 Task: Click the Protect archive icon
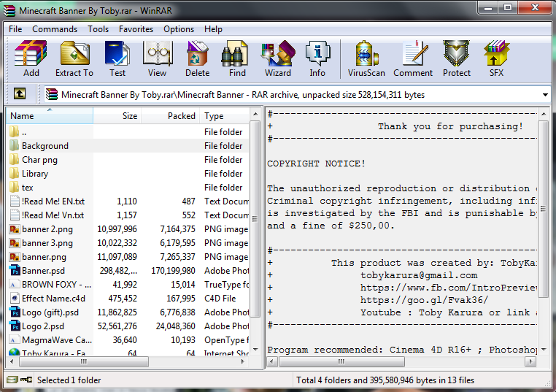pyautogui.click(x=457, y=58)
